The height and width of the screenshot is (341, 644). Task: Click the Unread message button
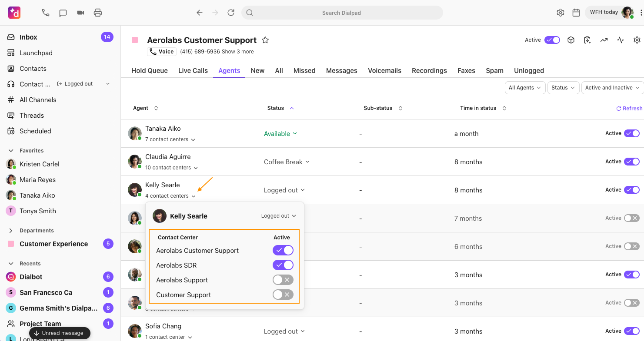click(60, 333)
